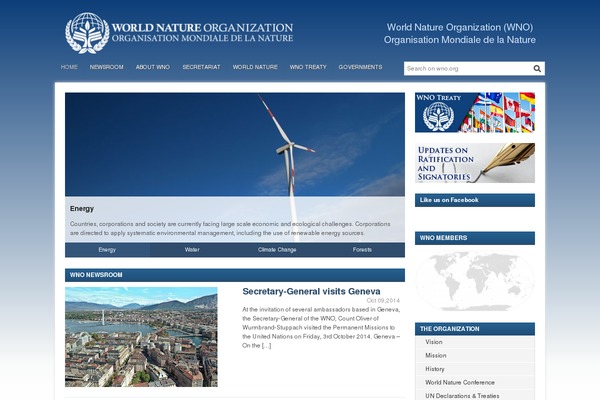The width and height of the screenshot is (600, 400).
Task: Open the Home menu item
Action: [69, 67]
